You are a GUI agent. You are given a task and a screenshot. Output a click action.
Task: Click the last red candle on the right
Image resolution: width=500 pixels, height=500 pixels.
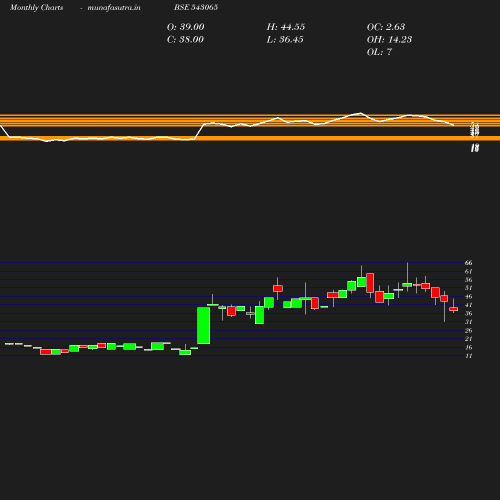453,309
